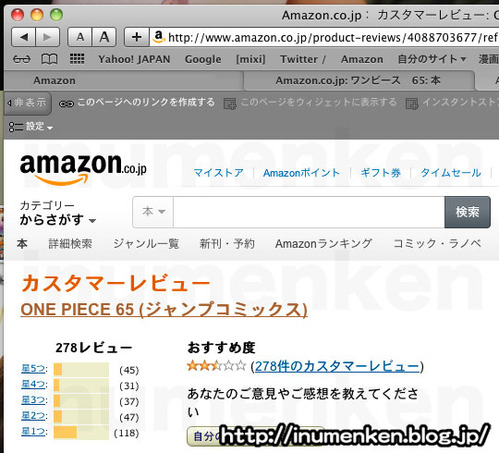This screenshot has height=453, width=499.
Task: Open Yahoo! JAPAN bookmark
Action: tap(134, 59)
